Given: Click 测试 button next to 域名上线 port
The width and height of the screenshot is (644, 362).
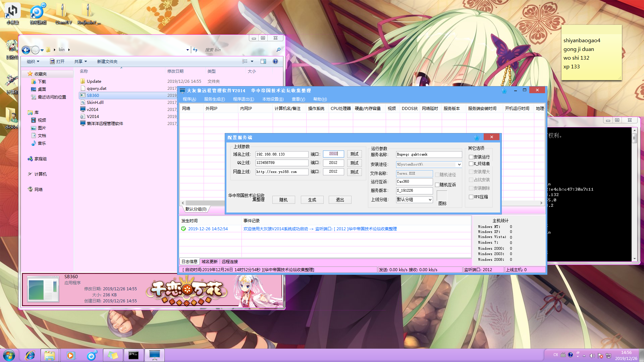Looking at the screenshot, I should pyautogui.click(x=354, y=154).
